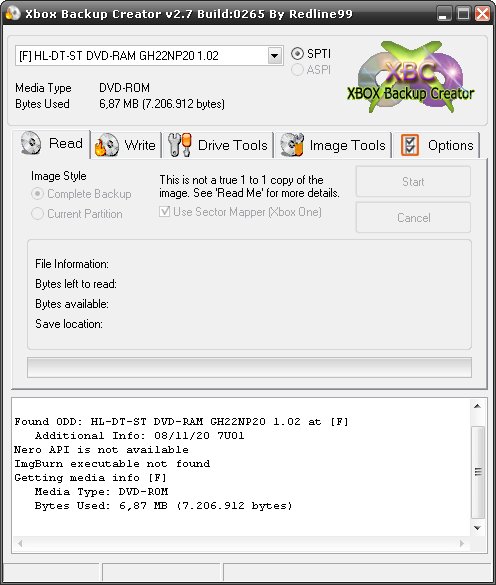Choose the Complete Backup image style
This screenshot has width=496, height=585.
pyautogui.click(x=37, y=194)
